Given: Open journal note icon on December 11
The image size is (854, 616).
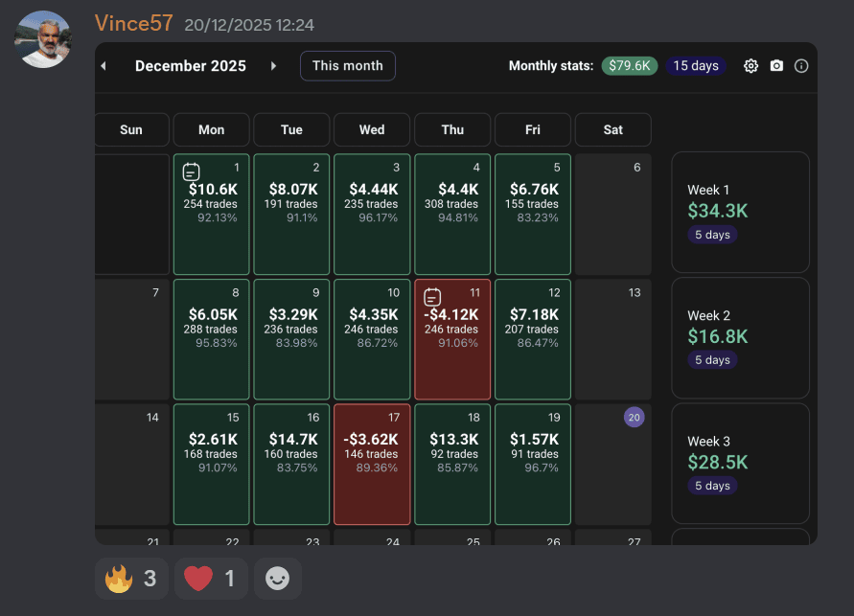Looking at the screenshot, I should click(x=432, y=297).
